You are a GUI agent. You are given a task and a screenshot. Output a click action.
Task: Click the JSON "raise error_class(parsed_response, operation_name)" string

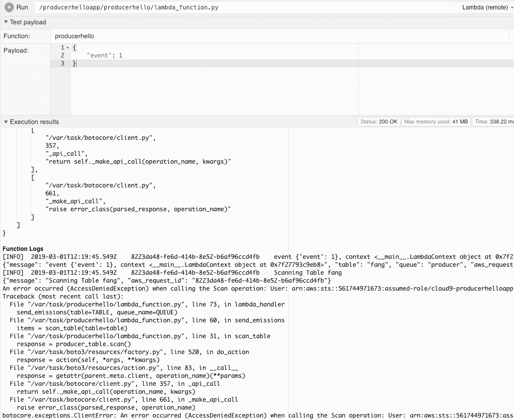pos(138,209)
